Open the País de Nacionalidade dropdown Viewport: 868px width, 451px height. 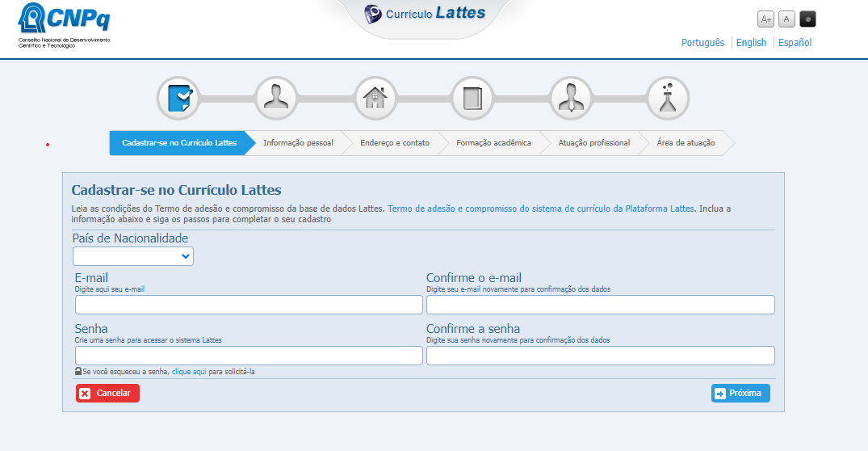[133, 256]
